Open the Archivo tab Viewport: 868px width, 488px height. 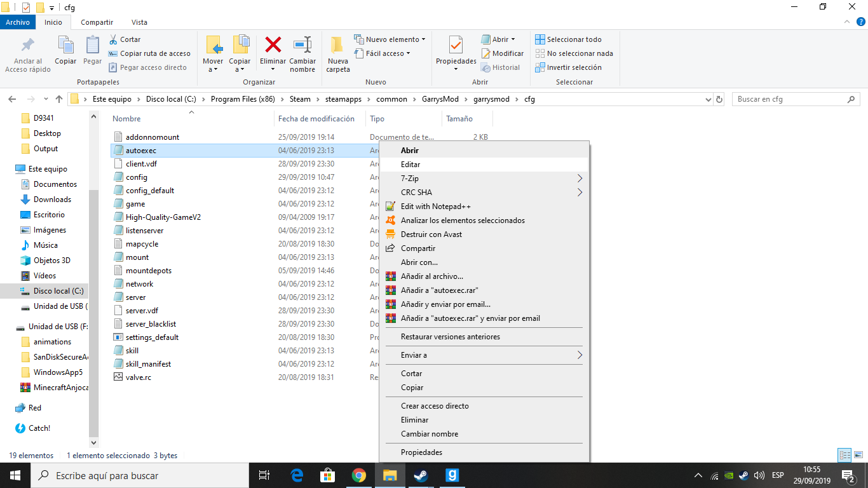pyautogui.click(x=18, y=22)
